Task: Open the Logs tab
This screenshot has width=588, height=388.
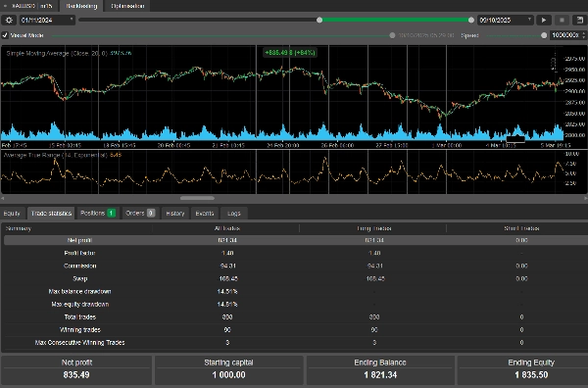Action: [233, 214]
